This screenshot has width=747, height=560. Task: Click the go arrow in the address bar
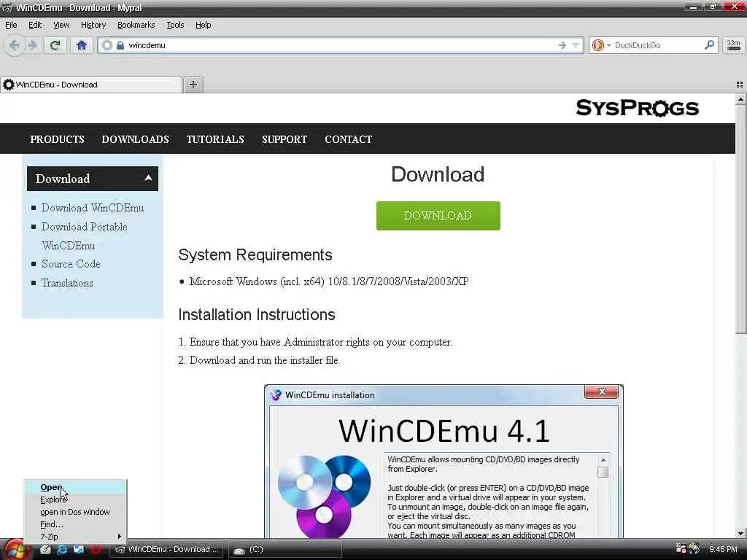point(562,45)
